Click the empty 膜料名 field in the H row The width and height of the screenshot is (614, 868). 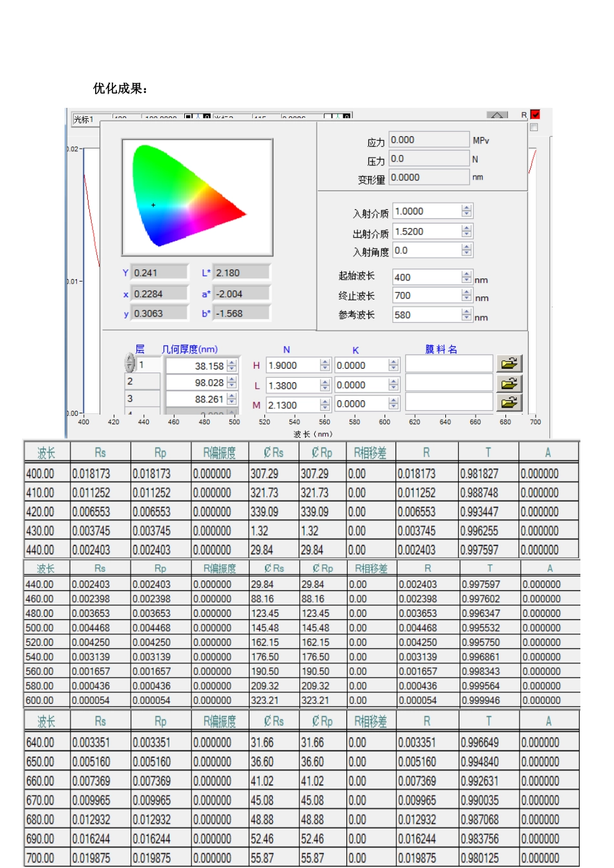(x=449, y=364)
